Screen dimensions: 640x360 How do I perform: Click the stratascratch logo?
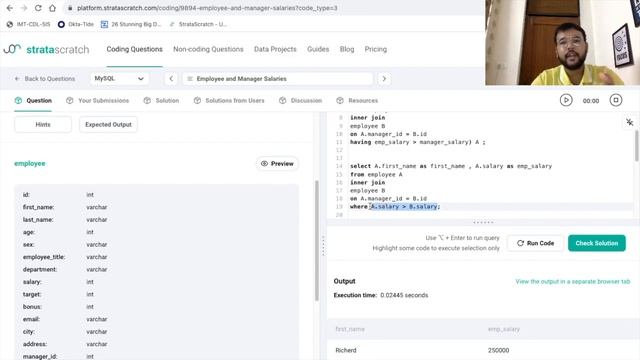pos(46,49)
